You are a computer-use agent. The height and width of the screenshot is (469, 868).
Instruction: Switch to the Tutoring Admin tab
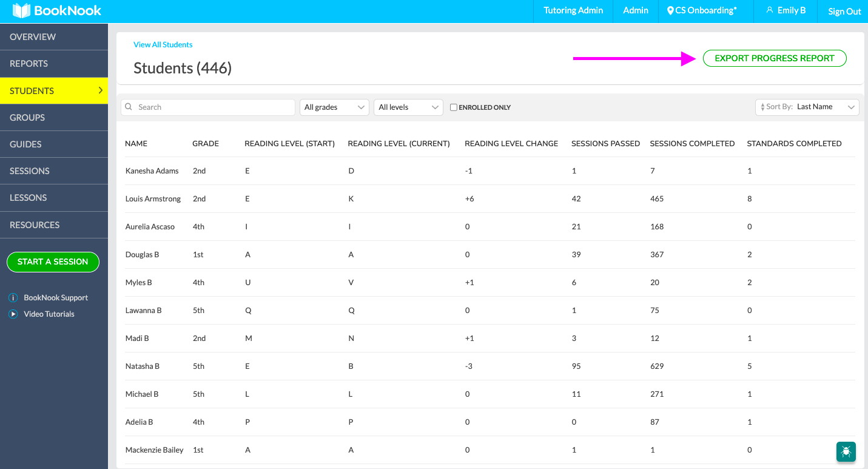point(573,10)
